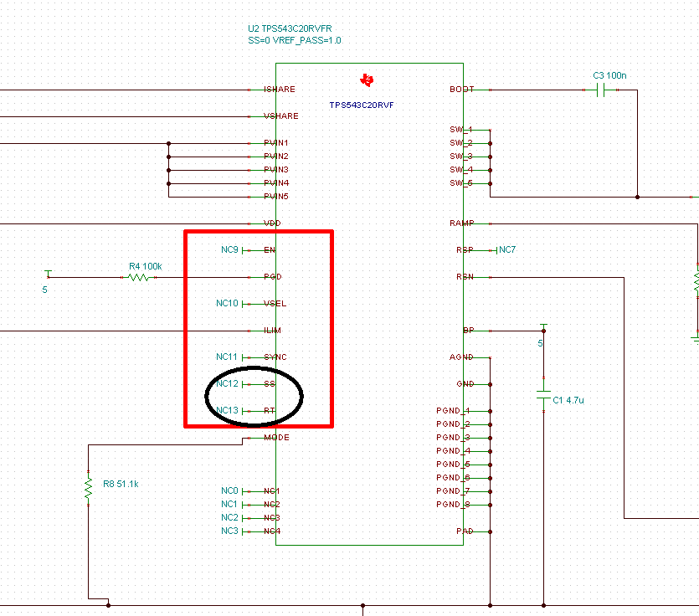Click the NC3 no-connect marker
The image size is (699, 616).
click(x=233, y=531)
